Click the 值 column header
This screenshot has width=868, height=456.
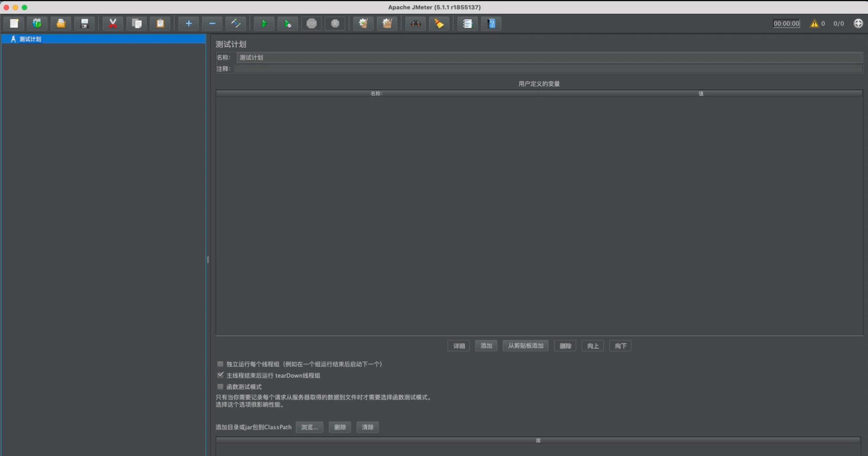701,94
